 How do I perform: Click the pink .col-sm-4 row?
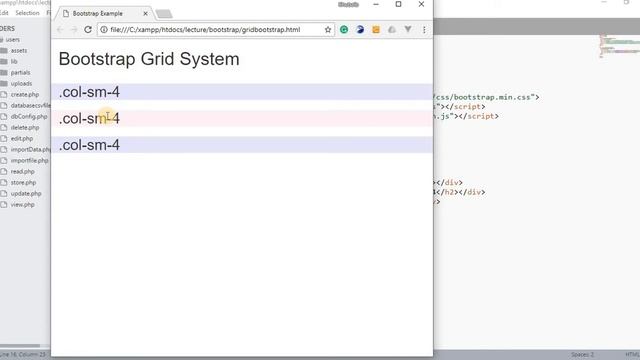pos(242,118)
